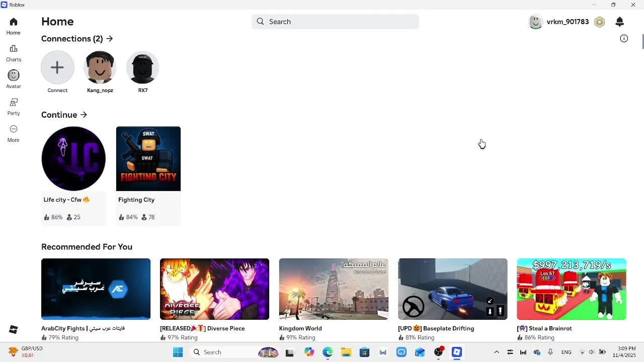The height and width of the screenshot is (362, 644).
Task: Click the Robux currency icon
Action: 599,22
